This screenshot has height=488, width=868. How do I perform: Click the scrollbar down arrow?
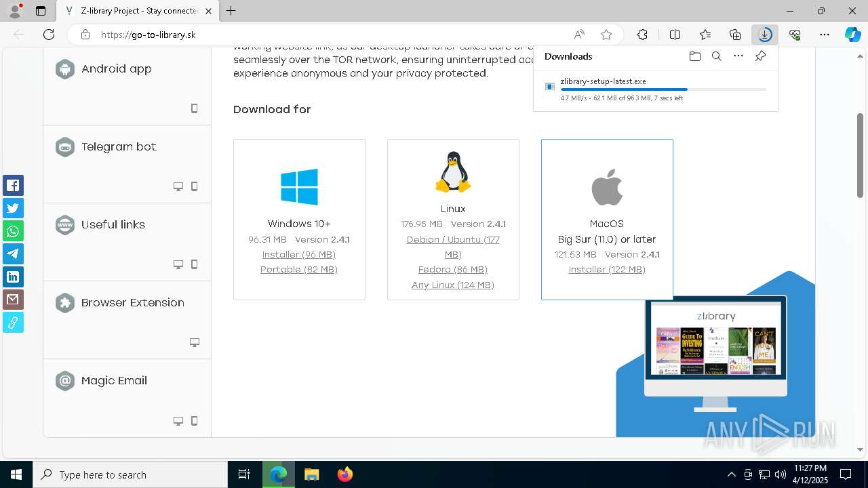860,449
